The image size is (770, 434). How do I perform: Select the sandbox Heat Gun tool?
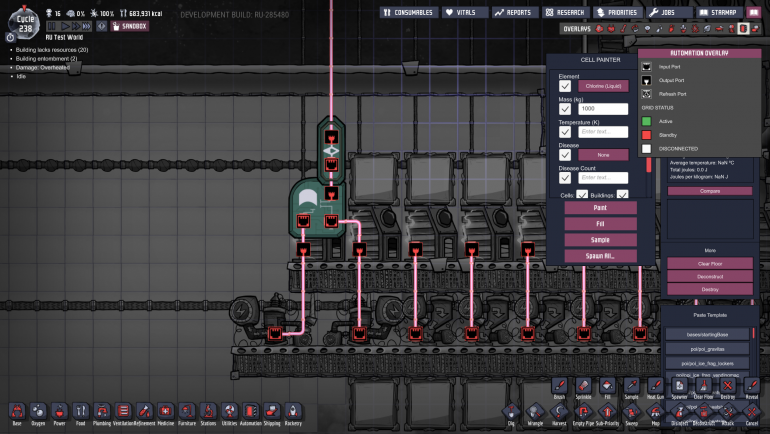656,386
